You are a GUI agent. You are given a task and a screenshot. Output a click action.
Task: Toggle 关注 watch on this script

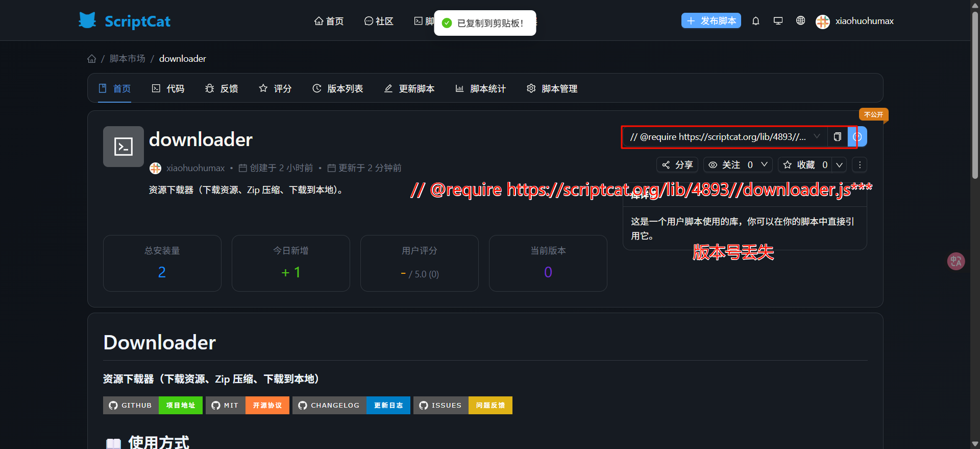[730, 165]
